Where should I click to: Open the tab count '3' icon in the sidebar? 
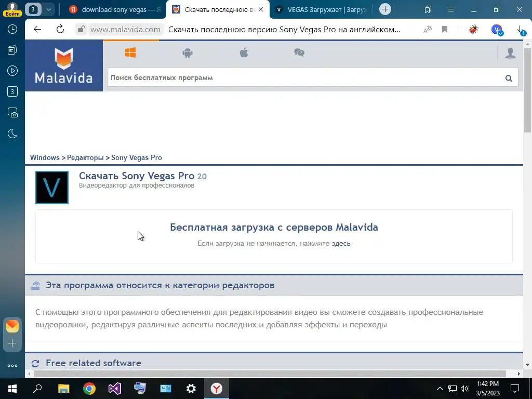point(12,91)
